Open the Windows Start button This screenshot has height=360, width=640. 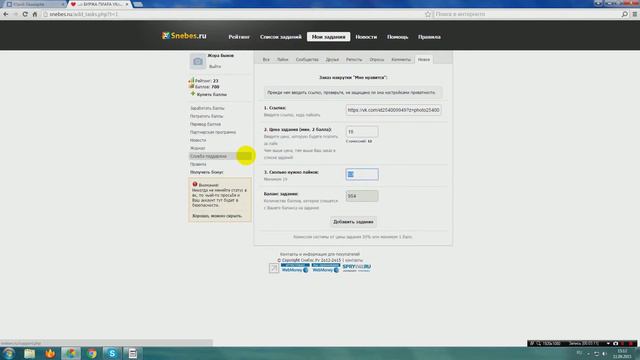point(9,353)
